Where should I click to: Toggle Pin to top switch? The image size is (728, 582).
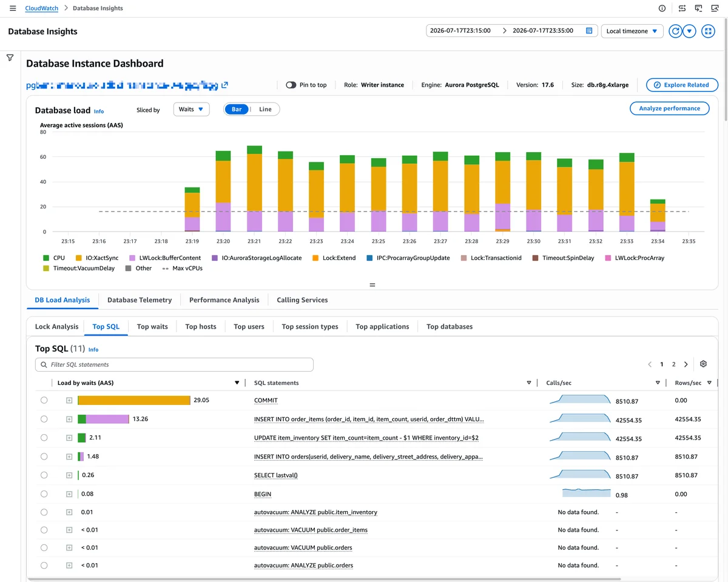click(291, 85)
